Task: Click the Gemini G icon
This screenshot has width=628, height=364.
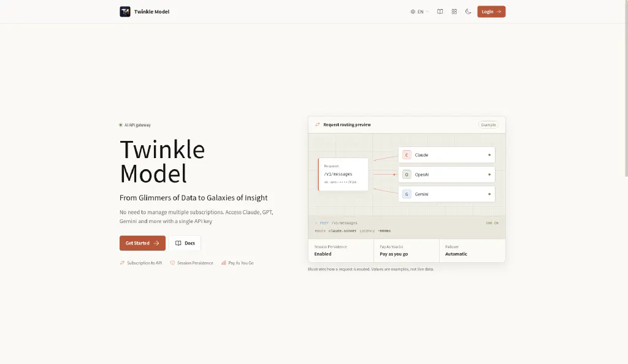Action: [x=407, y=194]
